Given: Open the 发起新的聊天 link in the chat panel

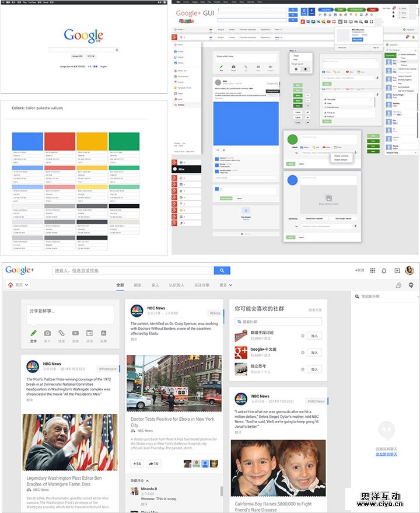Looking at the screenshot, I should tap(386, 454).
